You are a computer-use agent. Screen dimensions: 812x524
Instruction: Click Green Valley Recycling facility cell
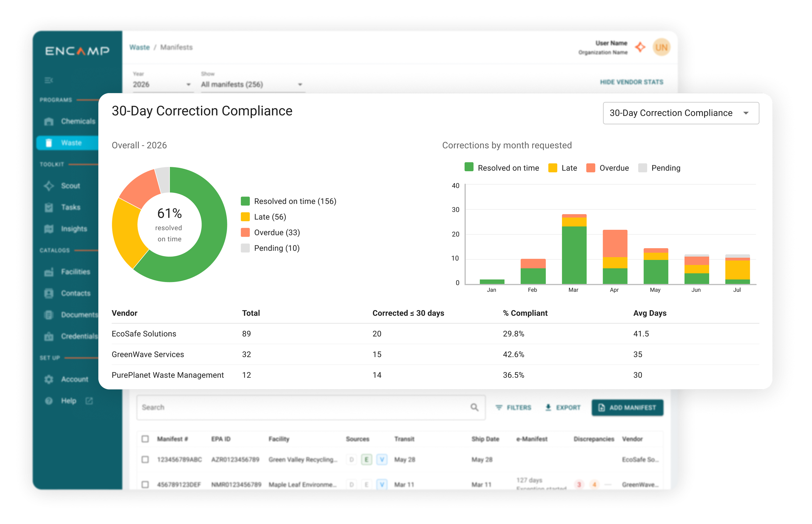[303, 460]
